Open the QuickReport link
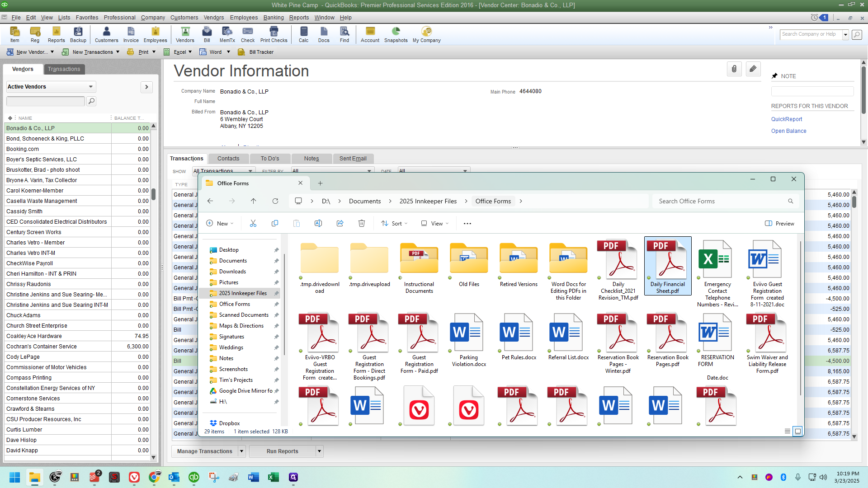This screenshot has width=868, height=488. [x=787, y=119]
